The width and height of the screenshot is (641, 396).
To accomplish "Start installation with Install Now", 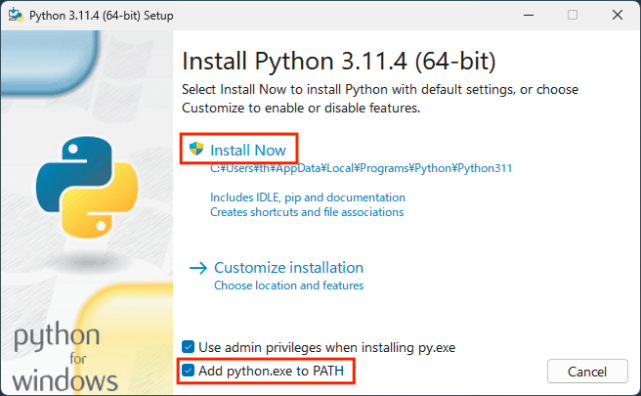I will click(248, 150).
